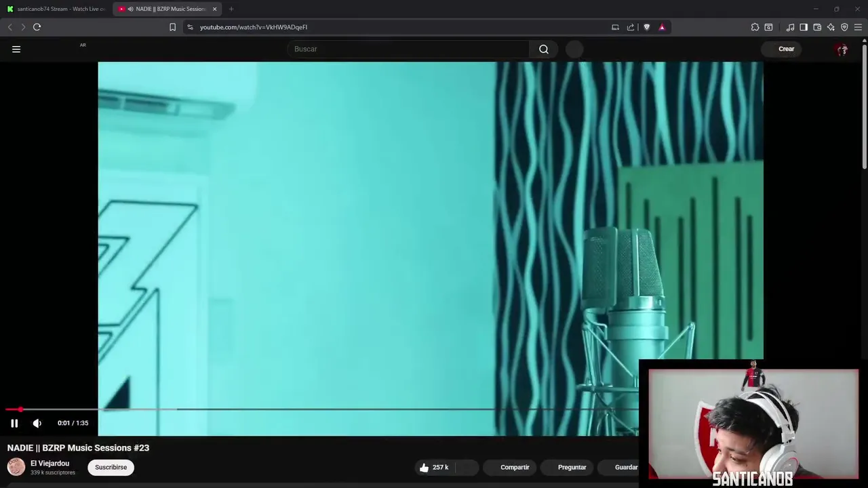868x488 pixels.
Task: Open the browser extensions puzzle icon
Action: [755, 27]
